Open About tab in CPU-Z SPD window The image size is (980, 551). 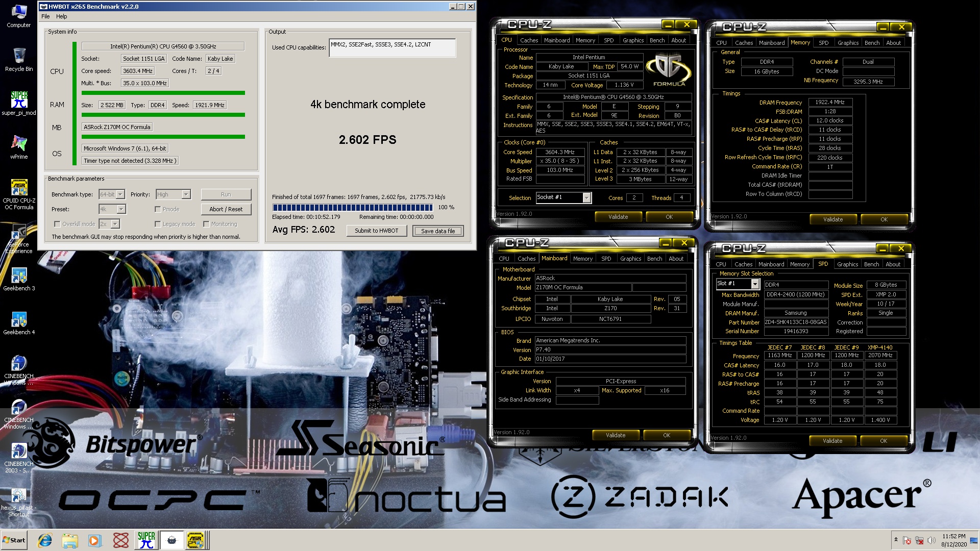click(893, 264)
